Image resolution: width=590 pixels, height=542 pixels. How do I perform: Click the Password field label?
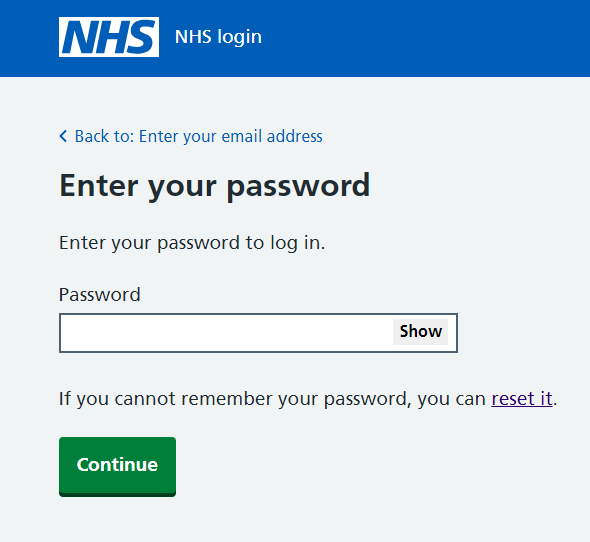click(100, 294)
